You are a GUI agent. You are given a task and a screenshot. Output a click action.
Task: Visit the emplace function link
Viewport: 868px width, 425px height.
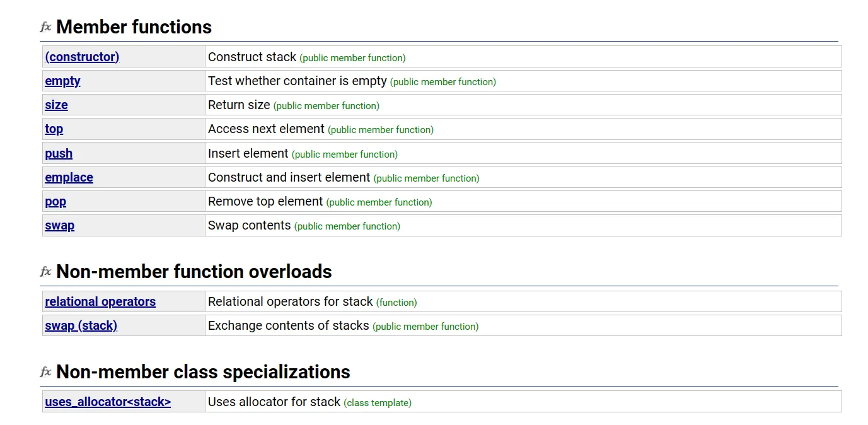pos(69,177)
